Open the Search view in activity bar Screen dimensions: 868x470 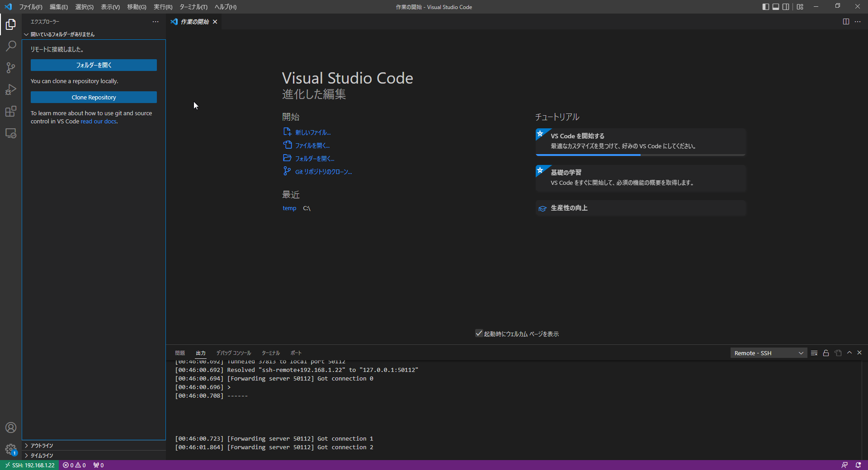(x=11, y=46)
